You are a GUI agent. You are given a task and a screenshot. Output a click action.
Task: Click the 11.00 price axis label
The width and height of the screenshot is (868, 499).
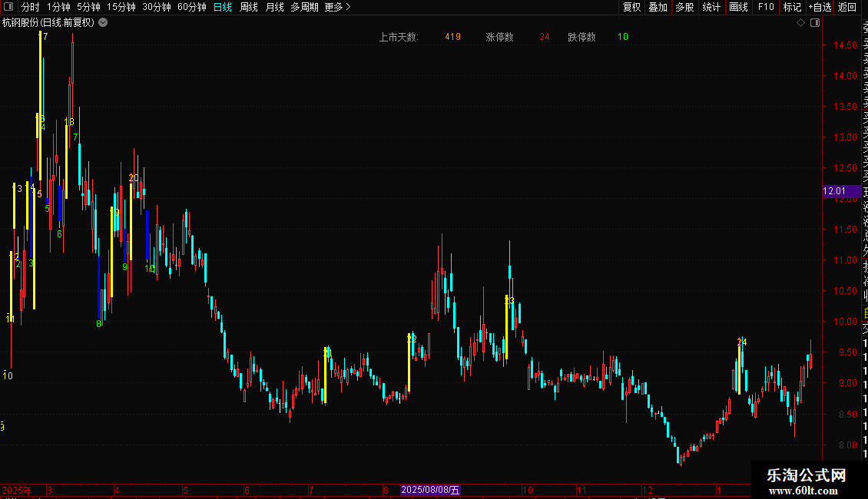[x=845, y=260]
